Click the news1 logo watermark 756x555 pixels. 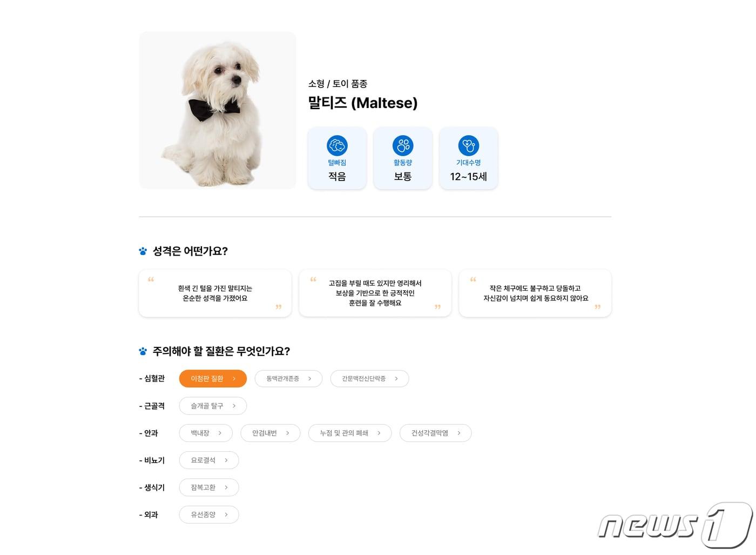[x=675, y=525]
